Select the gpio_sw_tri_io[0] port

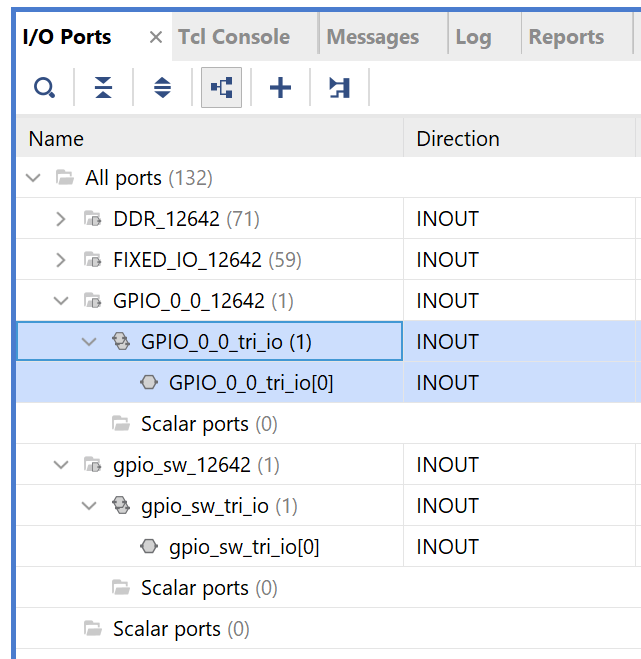click(244, 547)
